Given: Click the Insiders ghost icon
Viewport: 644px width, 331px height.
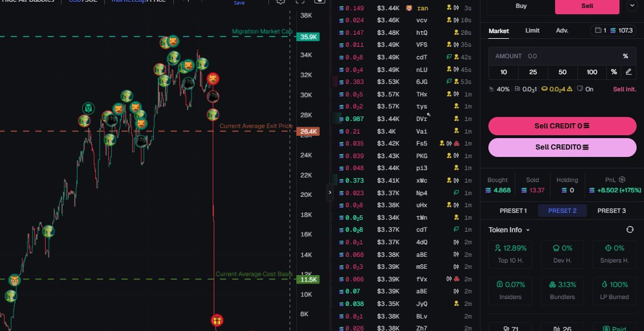Looking at the screenshot, I should click(x=499, y=284).
